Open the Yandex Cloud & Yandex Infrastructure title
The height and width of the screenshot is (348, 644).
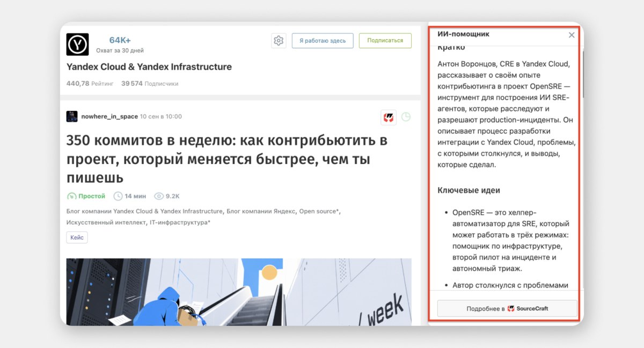pos(149,67)
